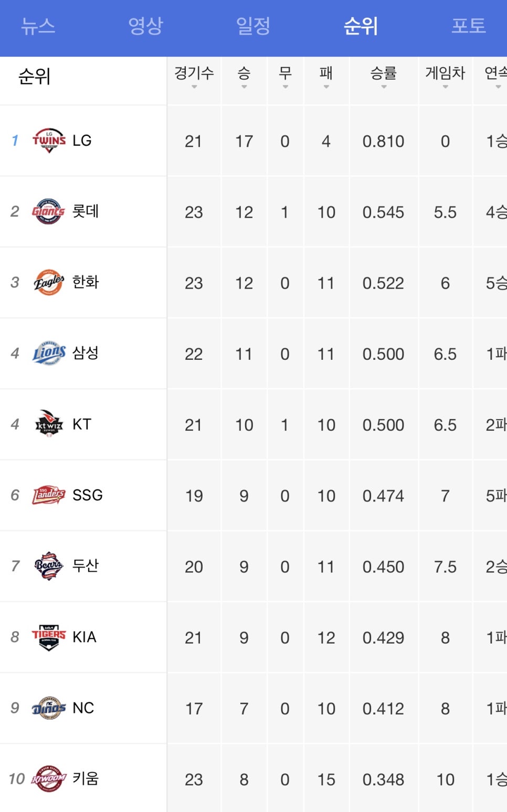Select the Hanwha Eagles logo

pyautogui.click(x=49, y=282)
